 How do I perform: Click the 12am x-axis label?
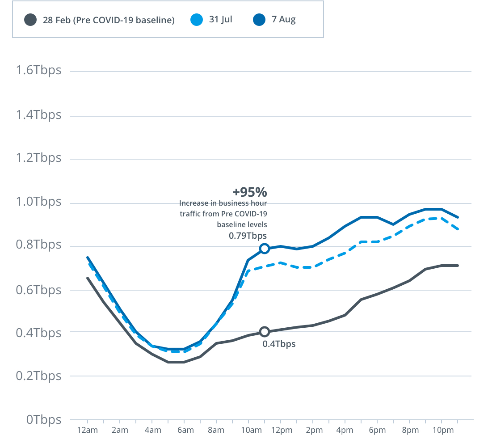pos(87,431)
